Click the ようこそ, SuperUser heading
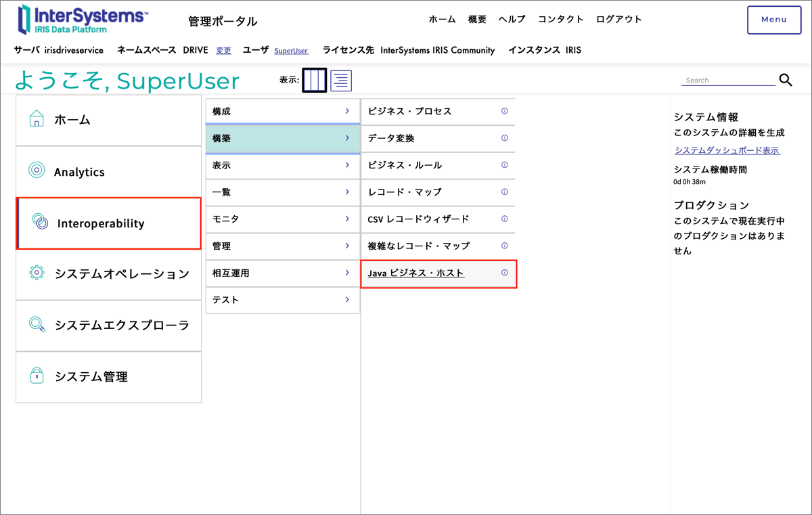 coord(127,81)
